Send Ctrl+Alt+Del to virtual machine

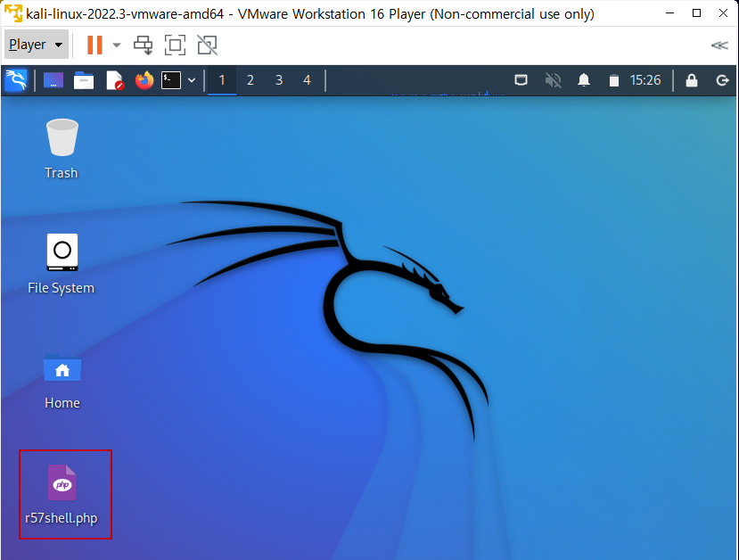point(143,45)
